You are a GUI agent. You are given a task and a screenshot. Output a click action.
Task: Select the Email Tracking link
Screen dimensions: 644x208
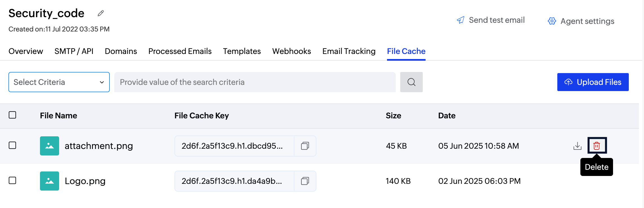348,51
